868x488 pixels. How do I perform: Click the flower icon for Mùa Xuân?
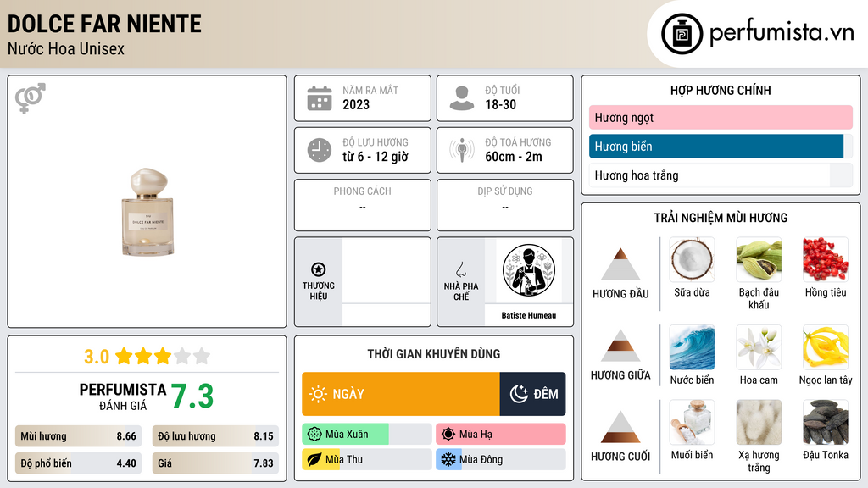pyautogui.click(x=314, y=435)
